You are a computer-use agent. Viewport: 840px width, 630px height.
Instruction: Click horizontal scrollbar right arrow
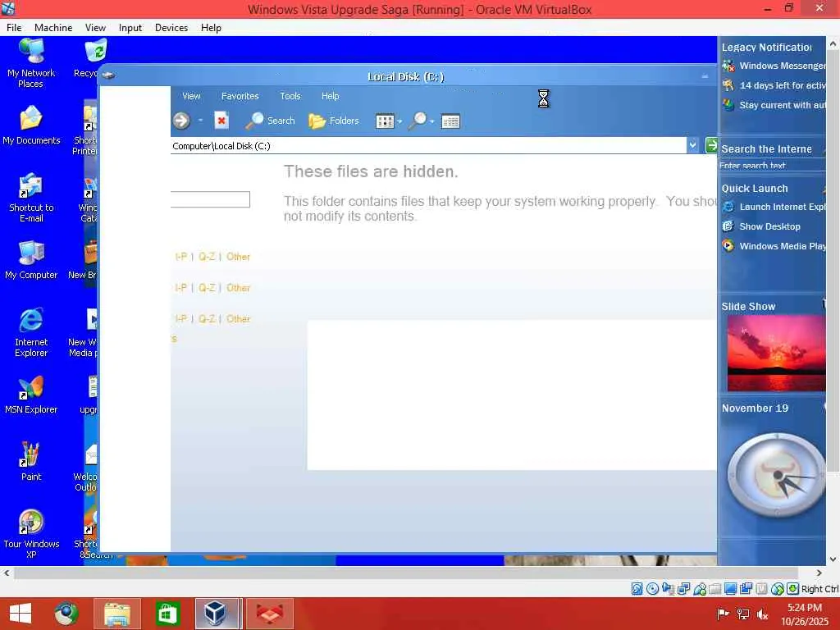coord(819,573)
